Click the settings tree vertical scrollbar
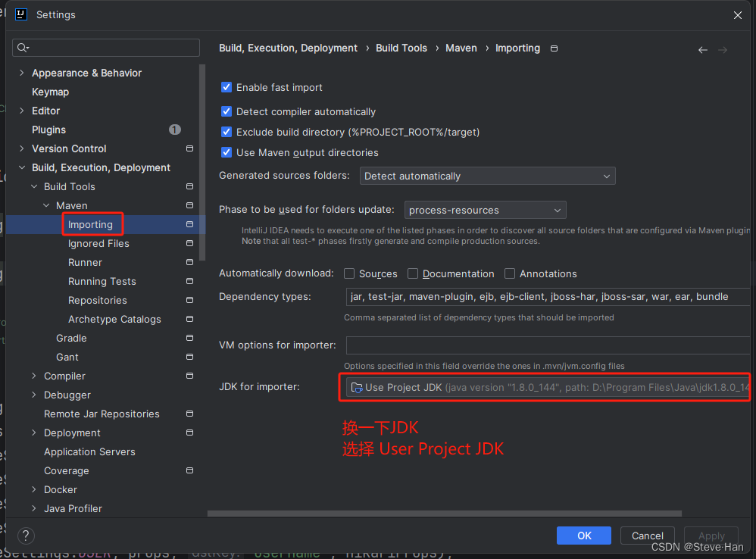Viewport: 756px width, 559px height. click(x=202, y=163)
